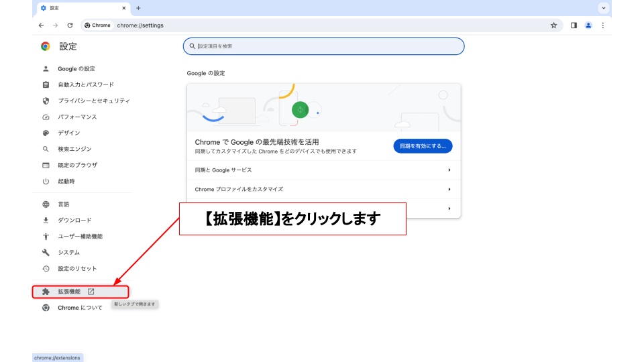Reload the page with refresh icon
Viewport: 644px width, 362px height.
(x=70, y=25)
